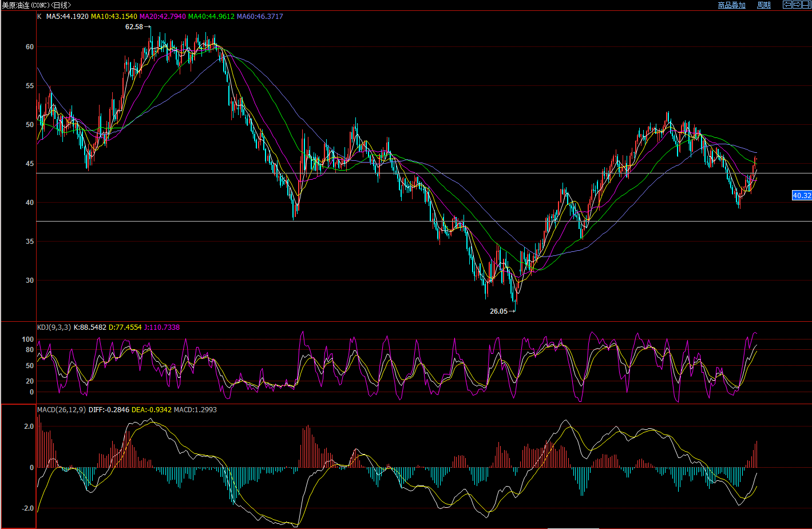Click the 26.05 low price marker
812x529 pixels.
click(498, 311)
